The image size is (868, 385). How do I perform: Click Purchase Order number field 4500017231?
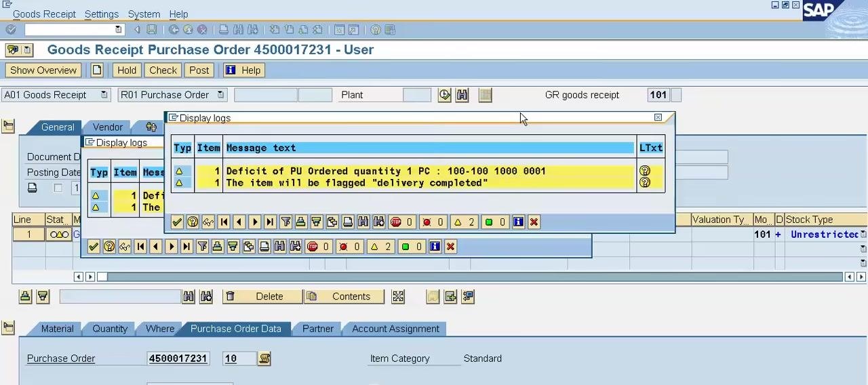[x=178, y=359]
